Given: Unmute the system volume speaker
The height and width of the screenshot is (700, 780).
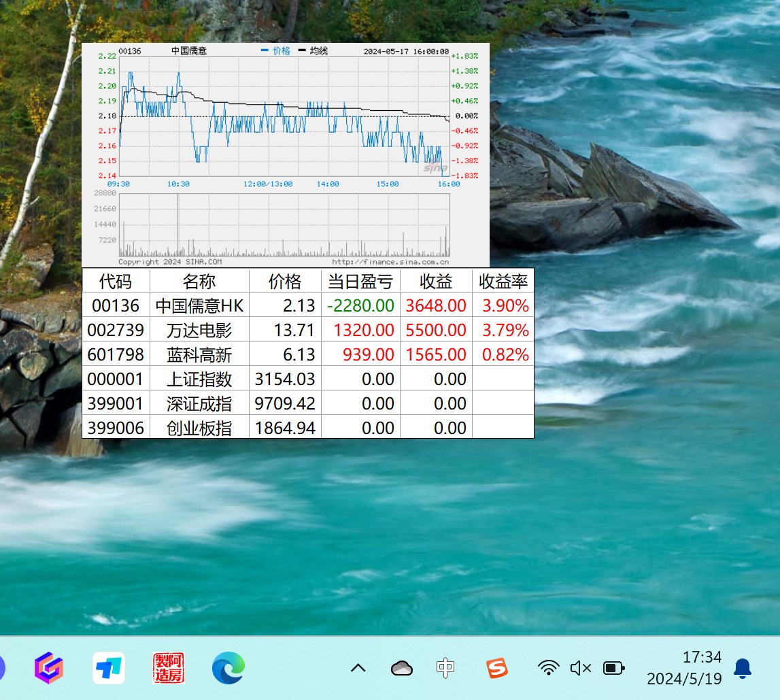Looking at the screenshot, I should 580,668.
